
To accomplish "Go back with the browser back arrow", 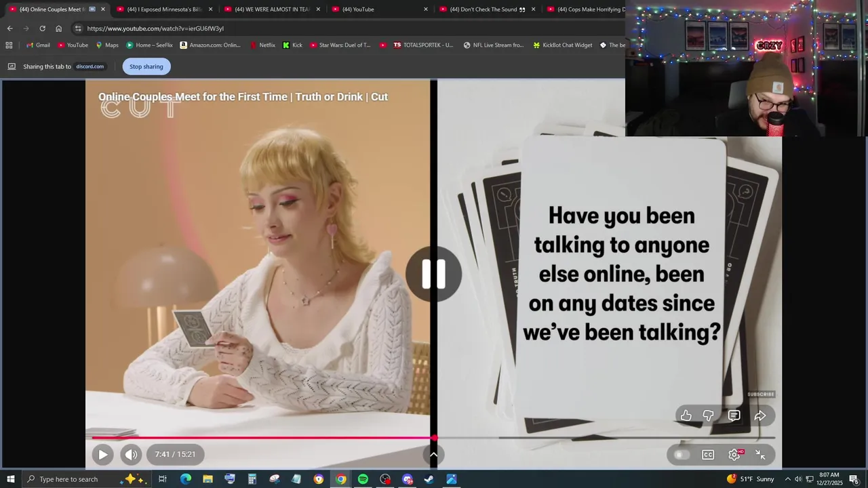I will [x=9, y=28].
